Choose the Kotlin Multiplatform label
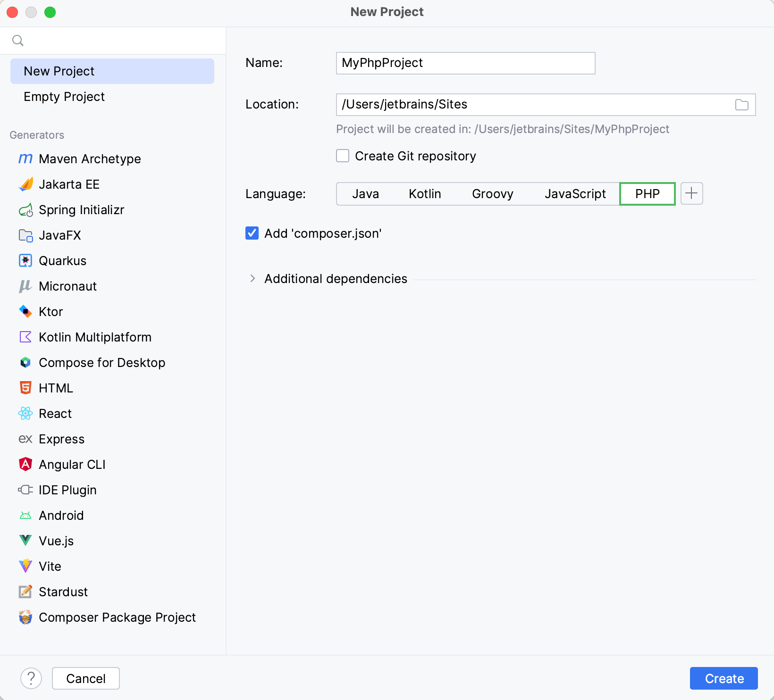The image size is (774, 700). (x=95, y=337)
